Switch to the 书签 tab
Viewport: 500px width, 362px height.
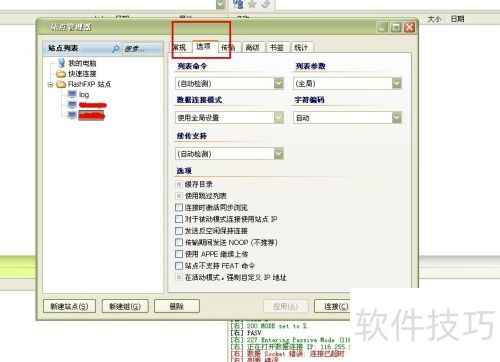pyautogui.click(x=277, y=47)
